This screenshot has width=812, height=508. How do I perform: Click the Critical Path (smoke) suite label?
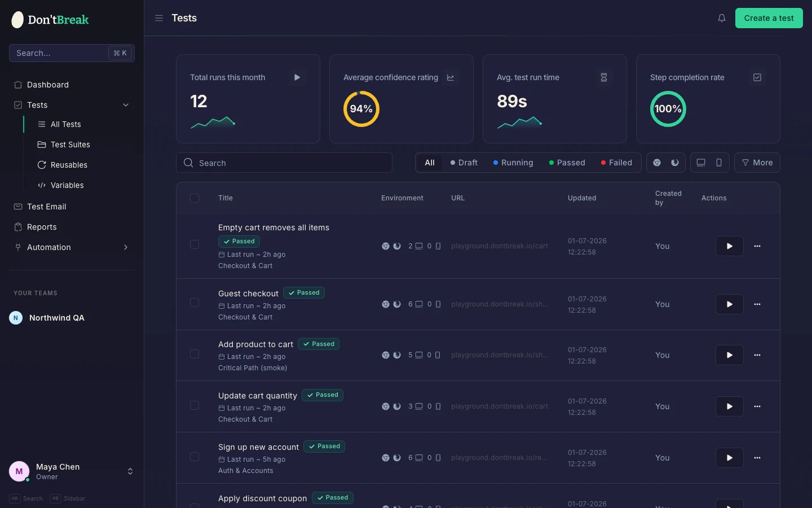point(253,368)
